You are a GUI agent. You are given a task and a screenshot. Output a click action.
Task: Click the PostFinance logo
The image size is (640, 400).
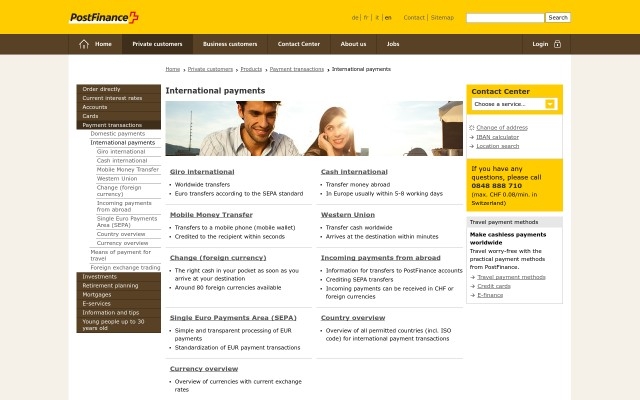click(104, 18)
